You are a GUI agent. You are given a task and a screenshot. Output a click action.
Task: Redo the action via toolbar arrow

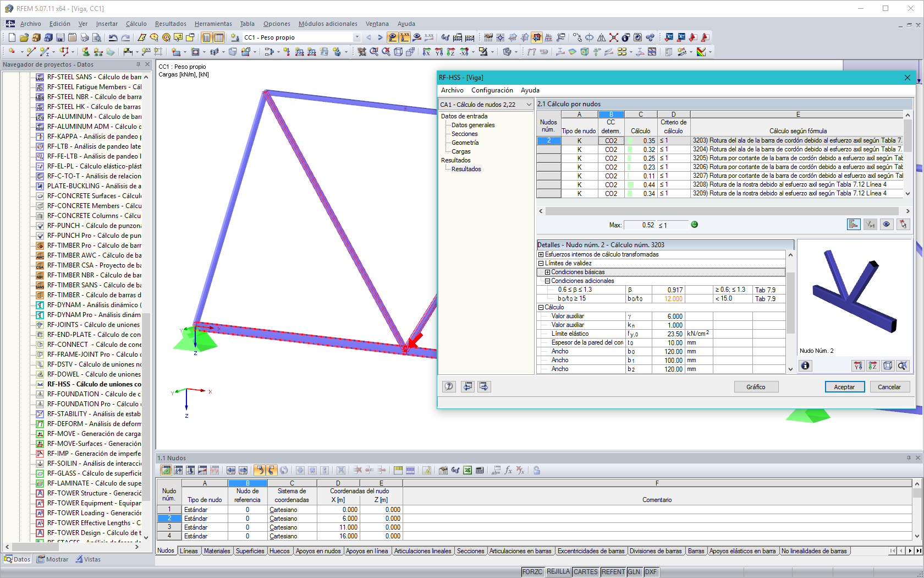coord(125,37)
